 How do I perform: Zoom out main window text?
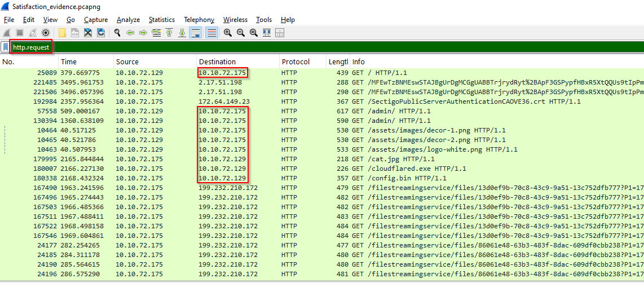pos(241,33)
